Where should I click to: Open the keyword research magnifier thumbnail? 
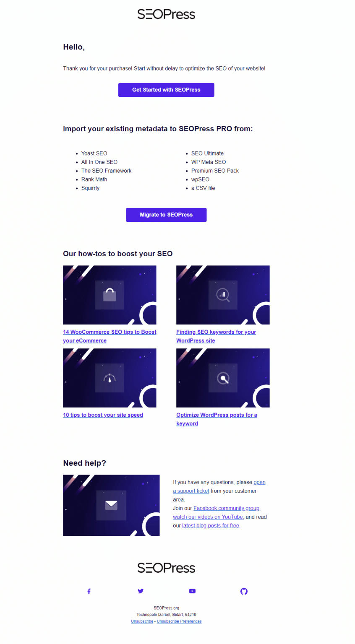tap(223, 295)
